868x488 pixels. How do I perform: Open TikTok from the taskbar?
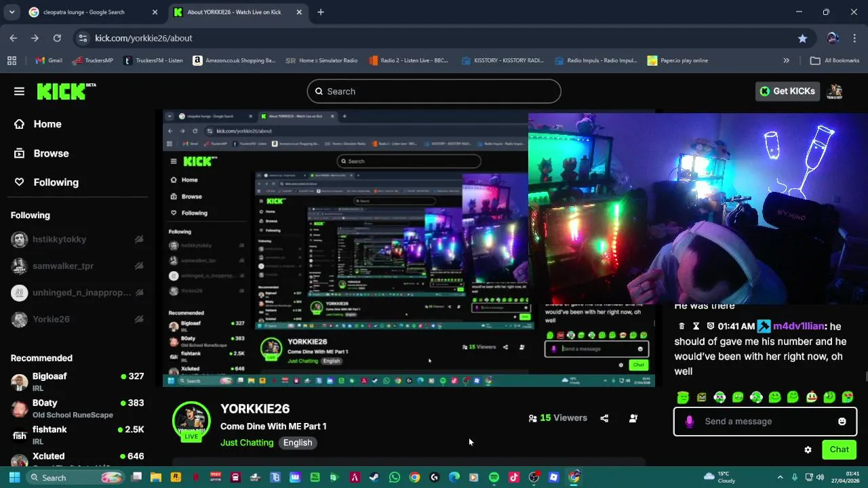[513, 477]
